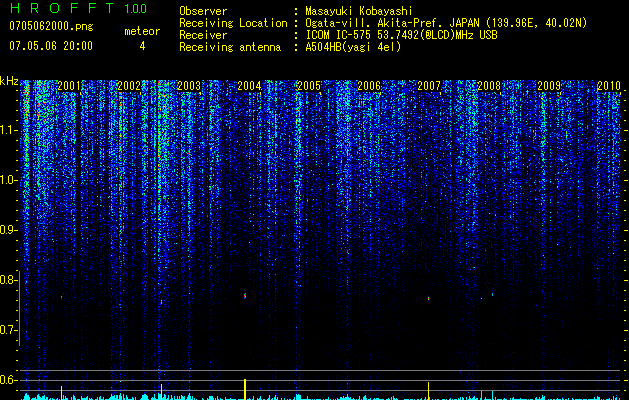This screenshot has height=400, width=629.
Task: Click the 1.0 kHz axis label
Action: click(x=8, y=180)
